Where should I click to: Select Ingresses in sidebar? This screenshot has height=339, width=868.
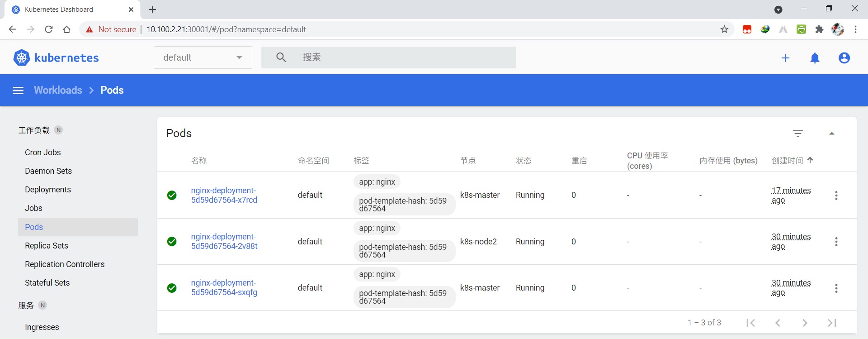click(x=42, y=327)
